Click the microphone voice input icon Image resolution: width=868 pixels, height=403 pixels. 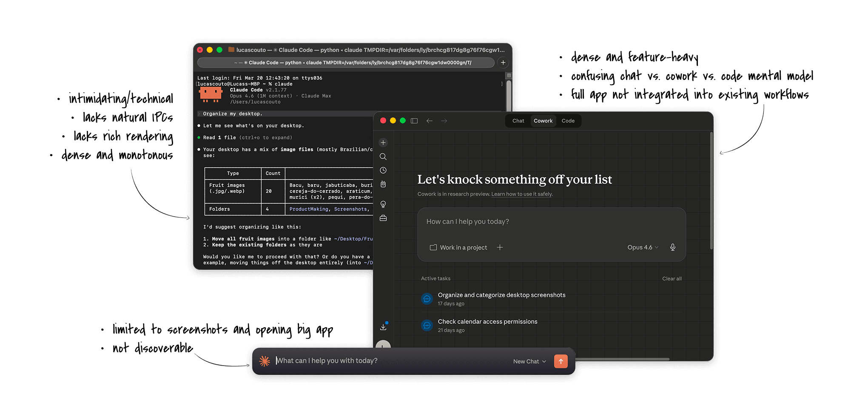tap(673, 247)
